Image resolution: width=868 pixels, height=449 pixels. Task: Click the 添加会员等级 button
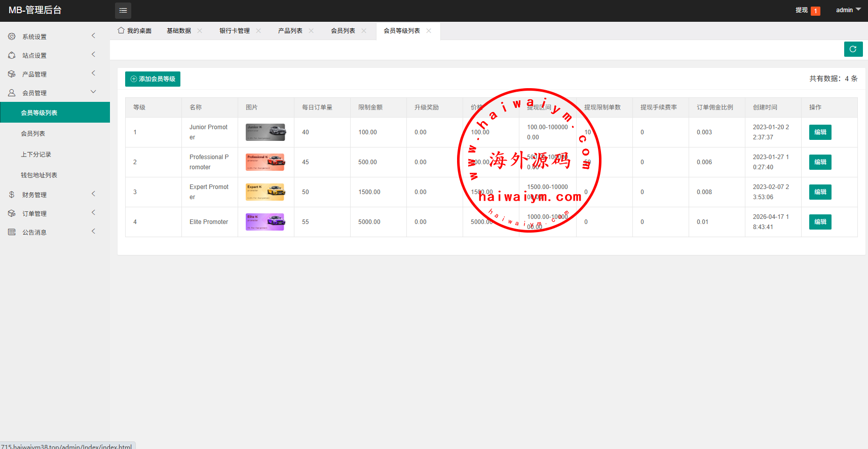pos(153,79)
